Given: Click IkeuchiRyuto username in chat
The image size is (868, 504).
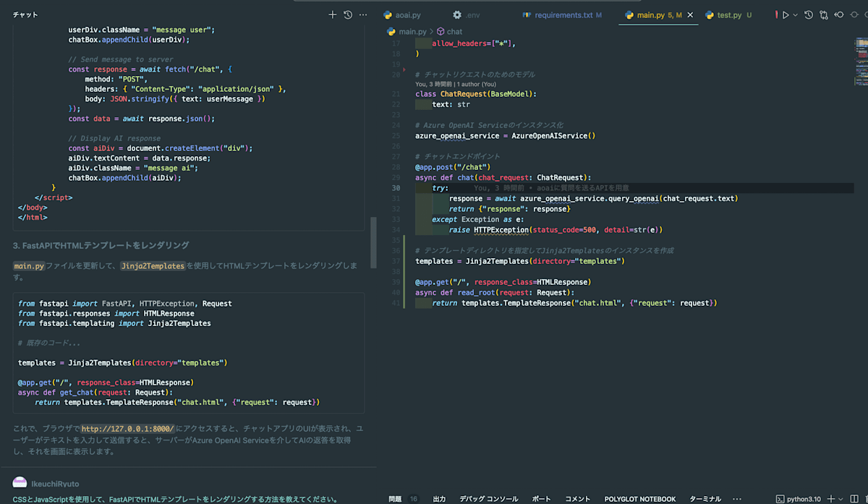Looking at the screenshot, I should tap(54, 484).
